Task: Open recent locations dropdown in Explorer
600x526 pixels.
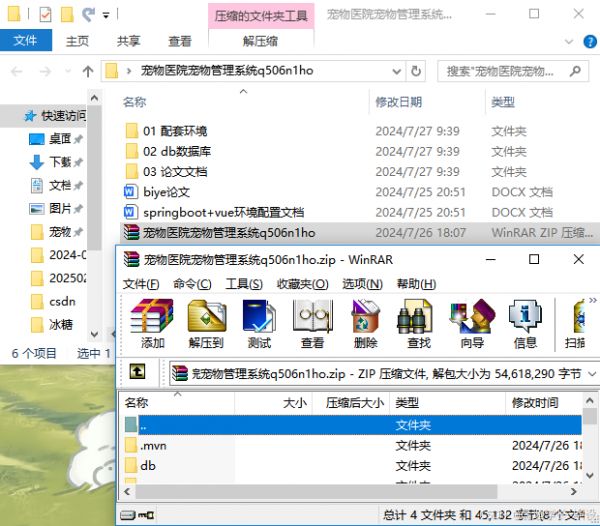Action: point(68,71)
